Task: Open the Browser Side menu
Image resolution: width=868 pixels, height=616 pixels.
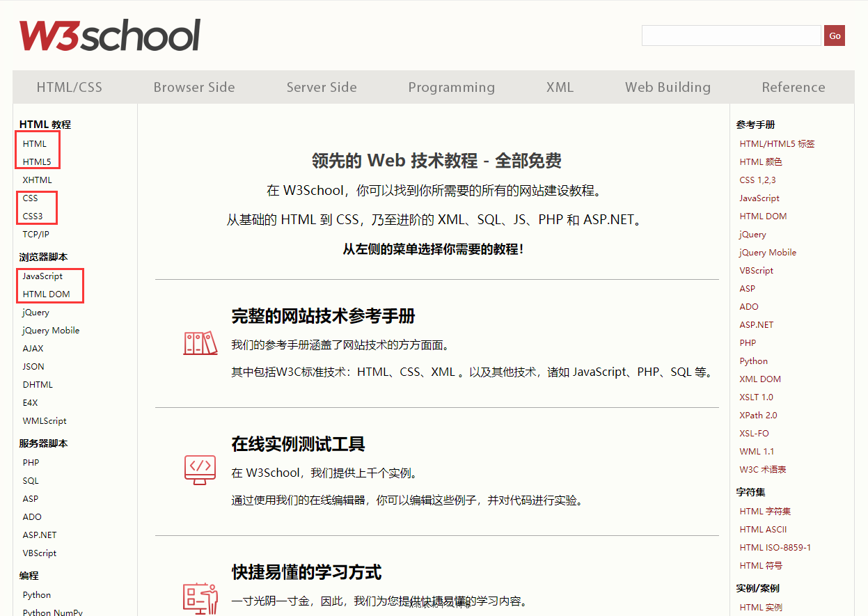Action: (x=194, y=87)
